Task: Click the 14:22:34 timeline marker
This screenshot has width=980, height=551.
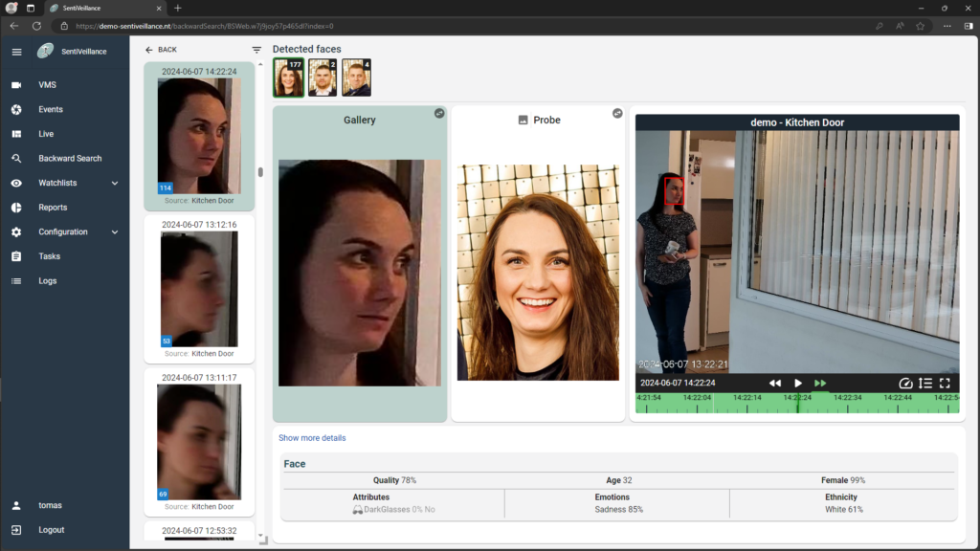Action: click(x=848, y=397)
